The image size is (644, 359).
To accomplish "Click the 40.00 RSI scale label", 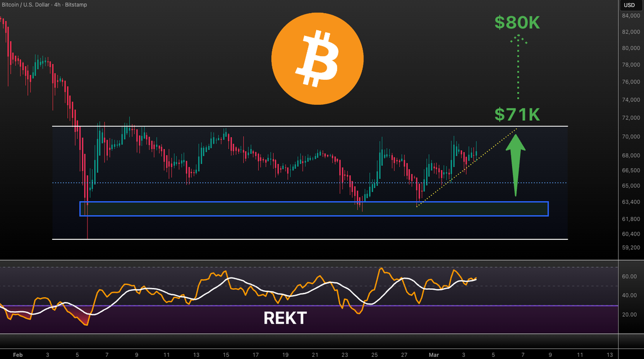I will tap(630, 295).
